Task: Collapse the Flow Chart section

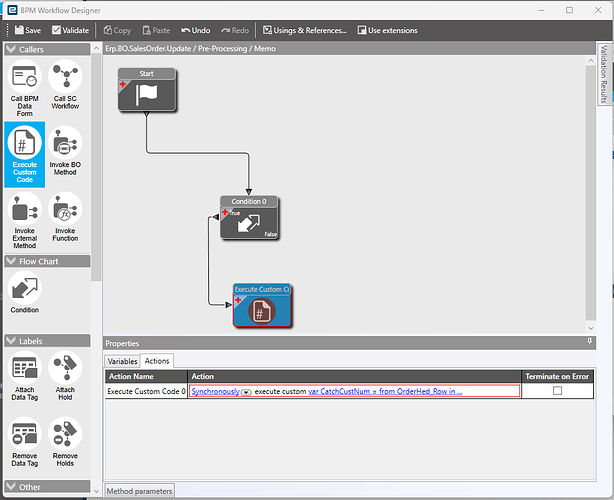Action: point(11,261)
